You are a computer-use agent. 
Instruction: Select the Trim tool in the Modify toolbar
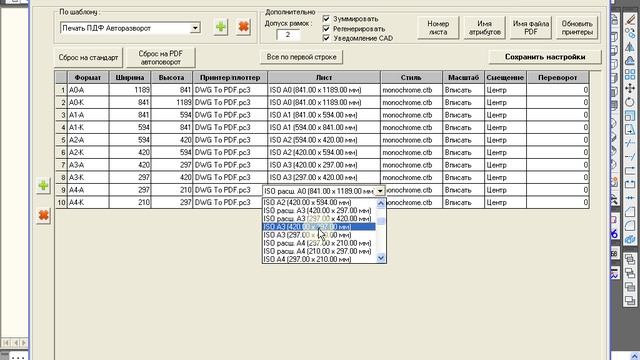(630, 143)
